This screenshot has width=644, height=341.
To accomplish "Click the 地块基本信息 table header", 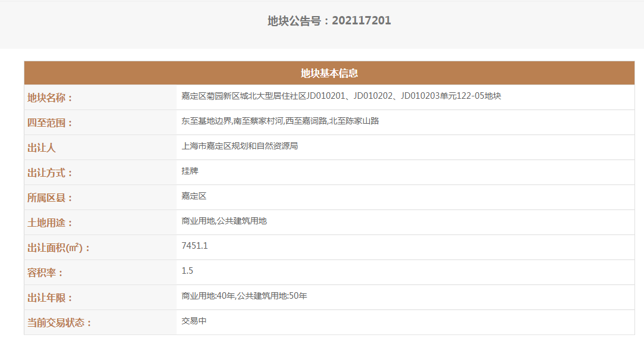I will [x=329, y=73].
